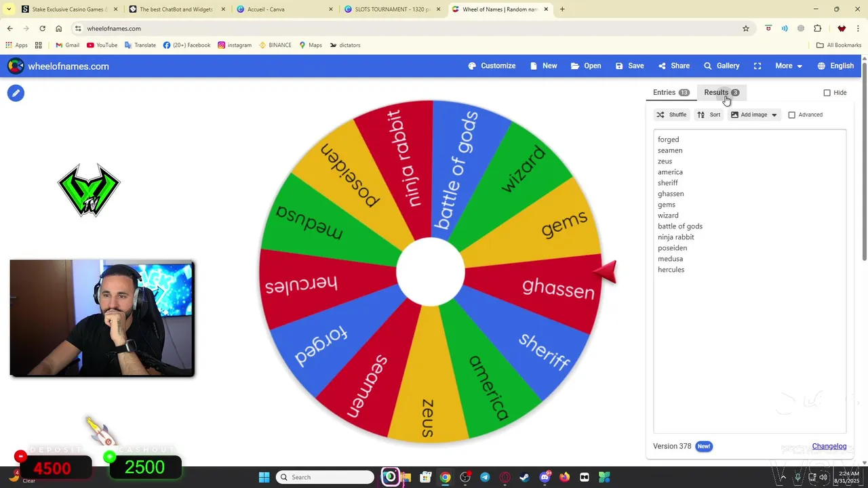Enable the Advanced checkbox
This screenshot has width=868, height=488.
click(x=791, y=115)
